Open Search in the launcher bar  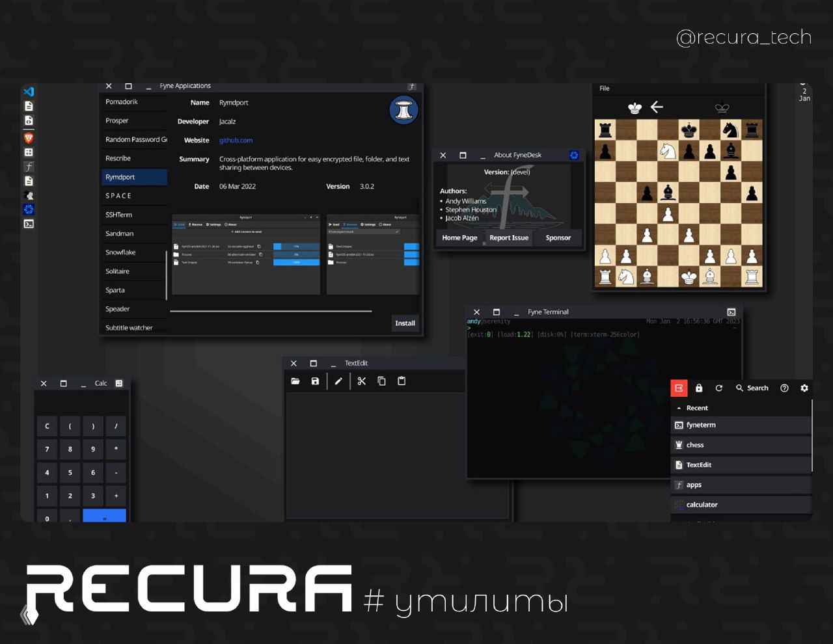(752, 388)
